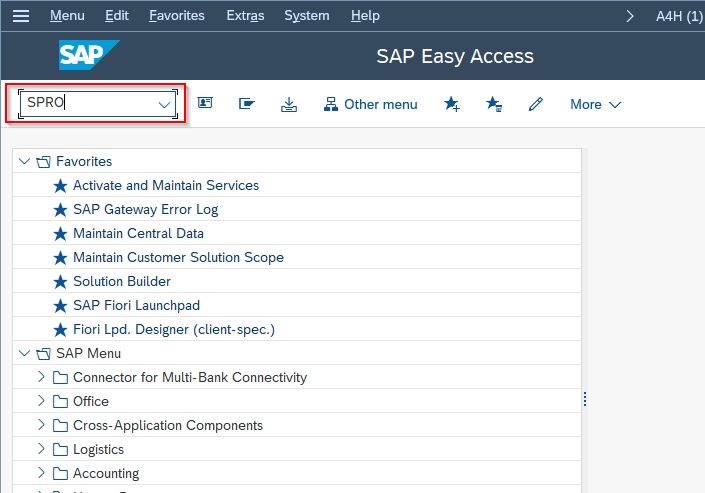
Task: Click the A4H (1) session label
Action: click(679, 17)
